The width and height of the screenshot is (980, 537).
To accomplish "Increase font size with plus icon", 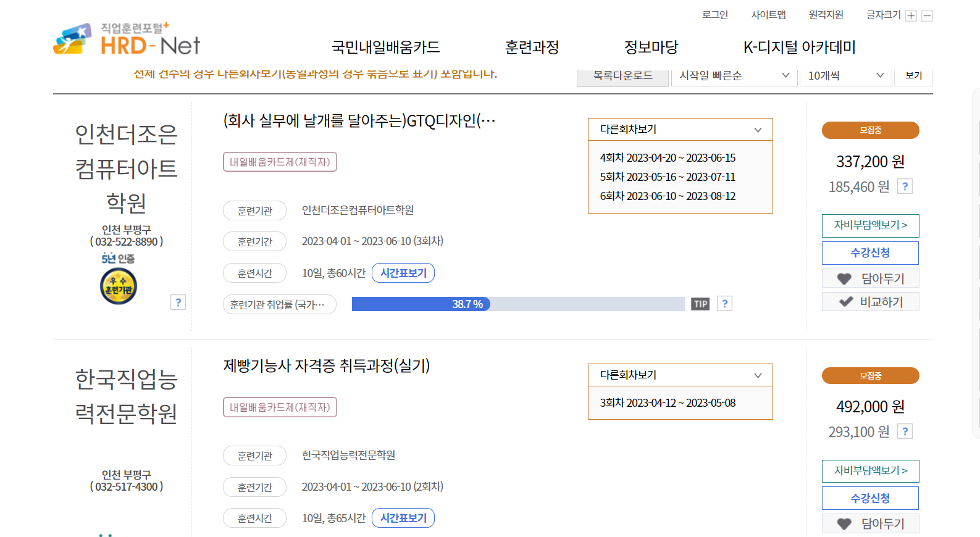I will click(911, 16).
